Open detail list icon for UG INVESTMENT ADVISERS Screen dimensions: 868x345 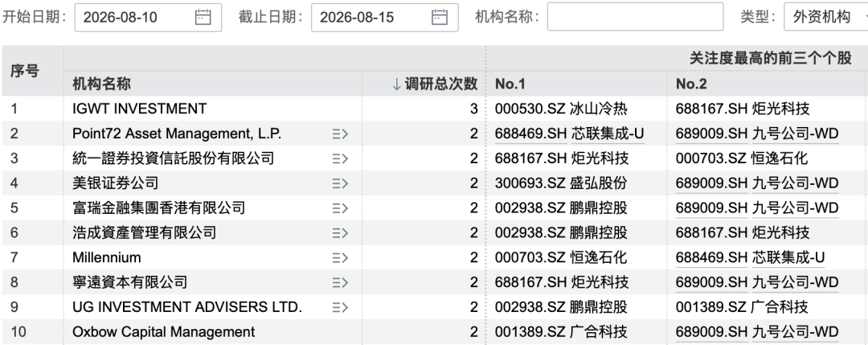[x=340, y=307]
